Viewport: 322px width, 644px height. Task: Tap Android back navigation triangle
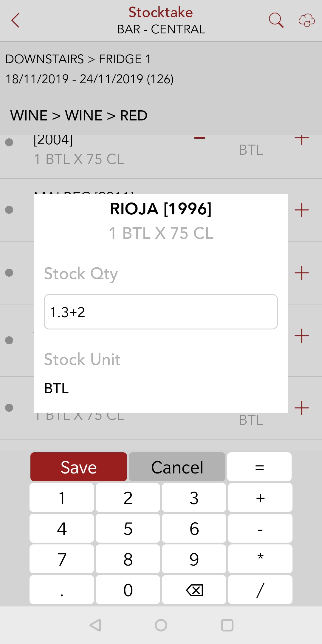pos(96,625)
